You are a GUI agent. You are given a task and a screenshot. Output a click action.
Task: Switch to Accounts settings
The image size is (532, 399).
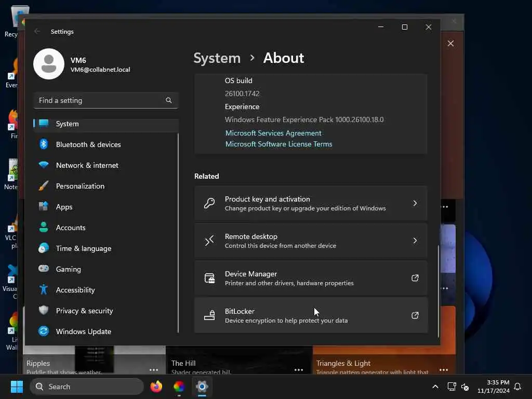(x=106, y=228)
